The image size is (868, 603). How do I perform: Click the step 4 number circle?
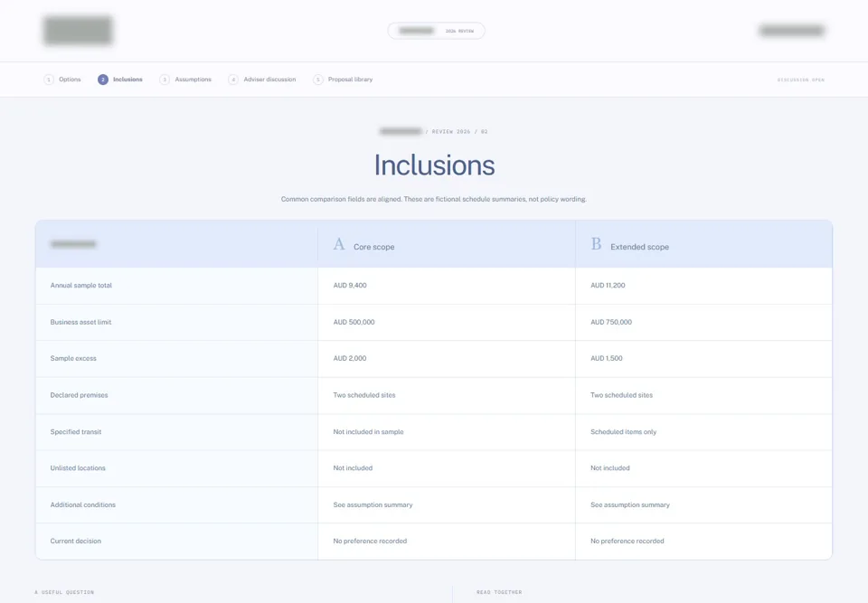click(233, 80)
